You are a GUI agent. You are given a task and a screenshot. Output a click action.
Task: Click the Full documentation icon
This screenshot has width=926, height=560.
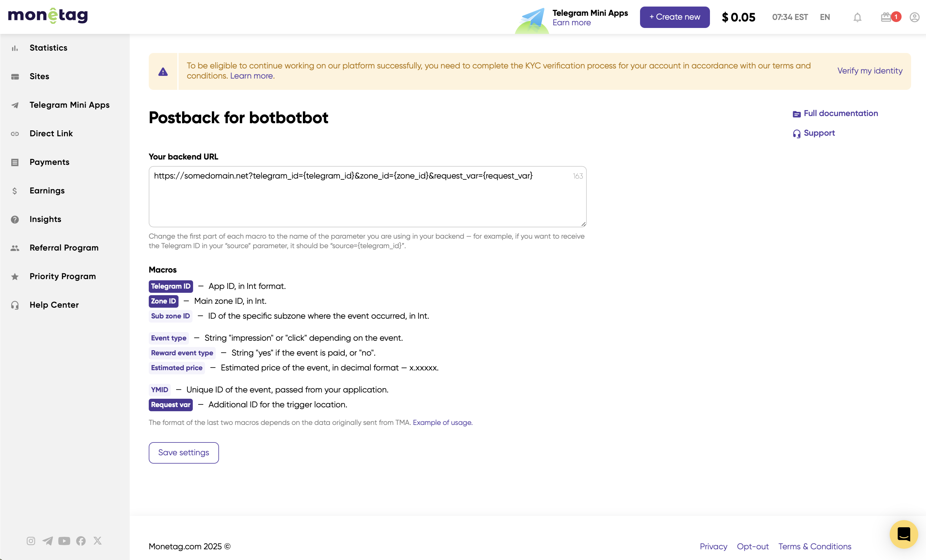[796, 114]
